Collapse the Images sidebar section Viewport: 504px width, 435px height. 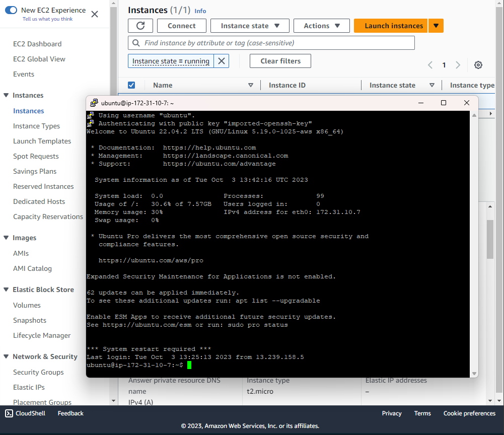[6, 238]
